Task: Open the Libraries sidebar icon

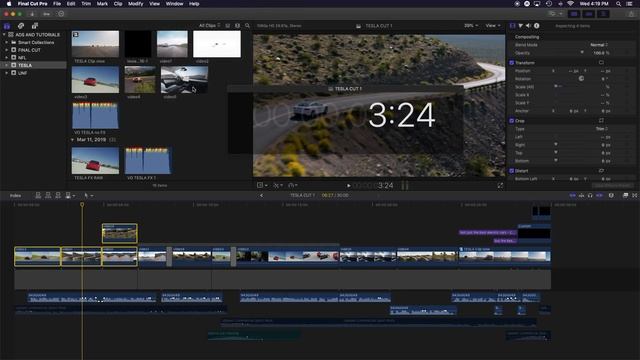Action: tap(7, 26)
